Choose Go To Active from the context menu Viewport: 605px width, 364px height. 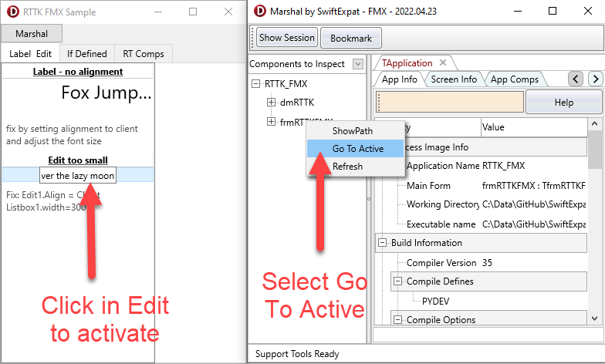(x=355, y=148)
